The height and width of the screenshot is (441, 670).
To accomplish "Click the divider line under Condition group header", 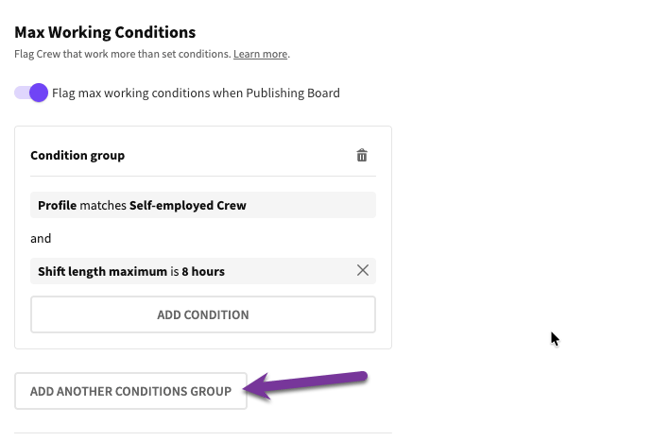I will point(203,177).
